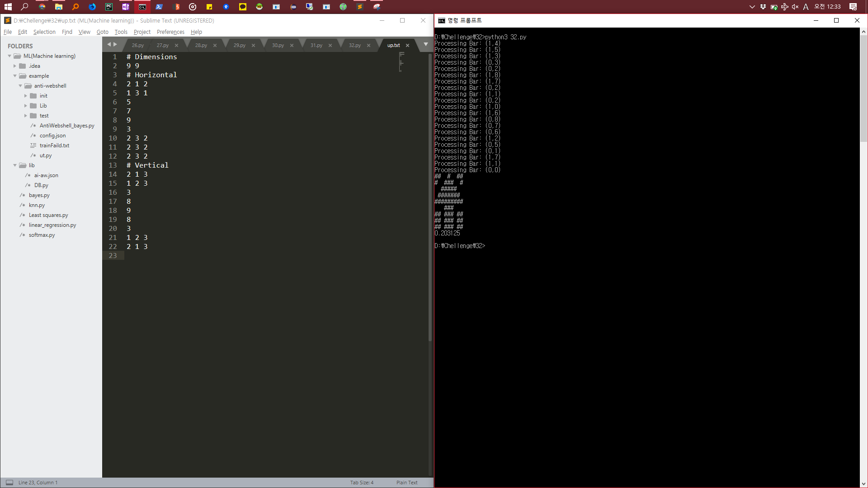Open OneNote from the taskbar
The image size is (868, 488).
pyautogui.click(x=126, y=7)
